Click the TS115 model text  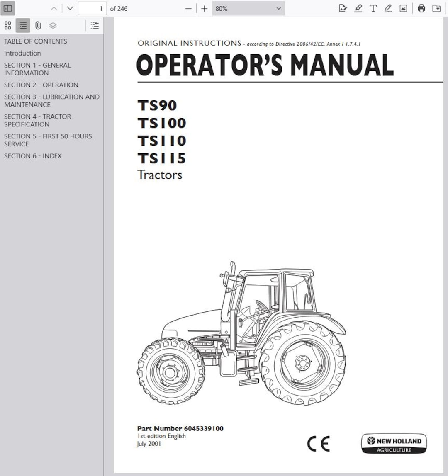coord(162,158)
